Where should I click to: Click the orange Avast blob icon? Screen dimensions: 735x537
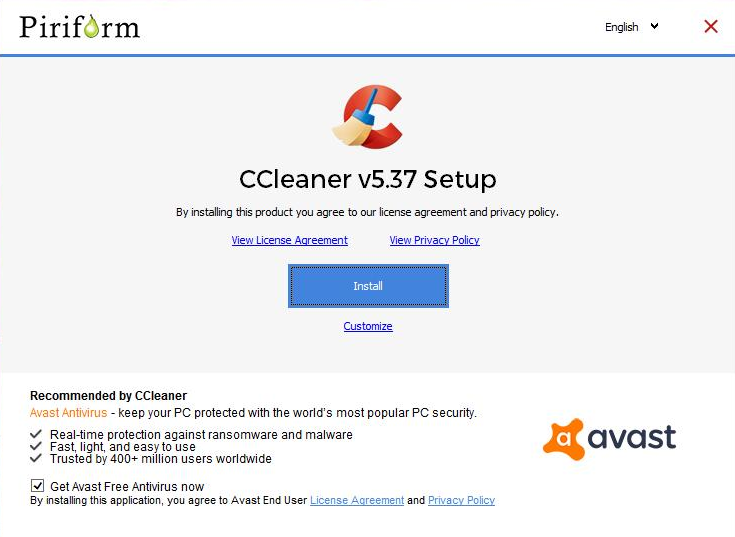click(x=564, y=439)
